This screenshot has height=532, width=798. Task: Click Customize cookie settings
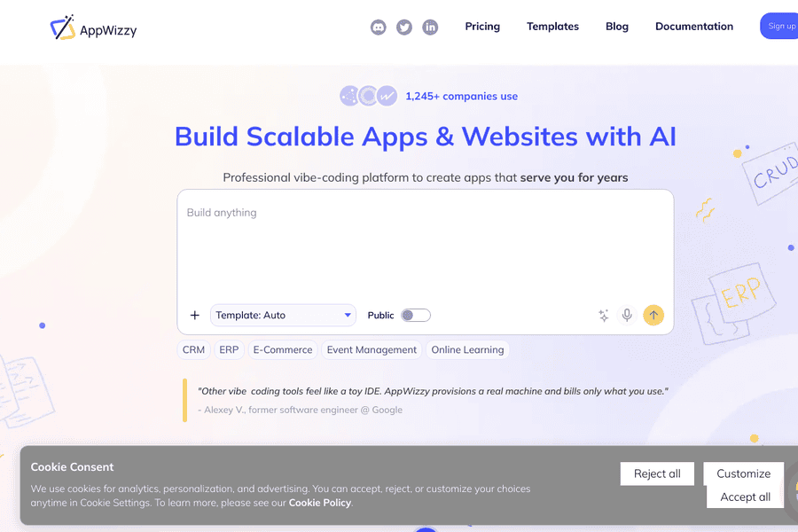(743, 473)
